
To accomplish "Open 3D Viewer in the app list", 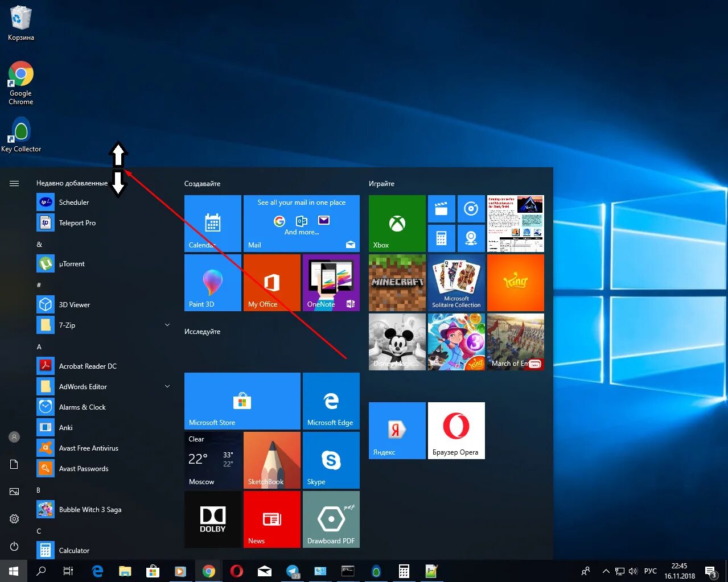I will tap(104, 304).
